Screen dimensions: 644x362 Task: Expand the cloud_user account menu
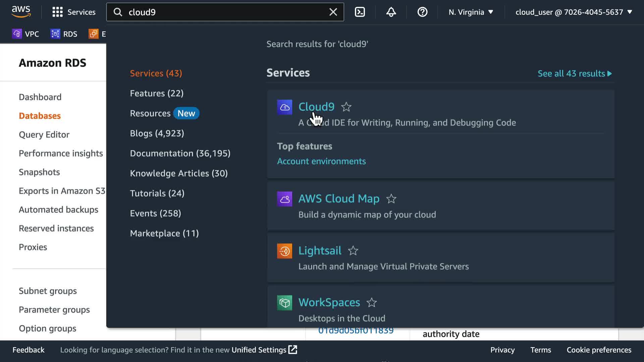coord(574,12)
